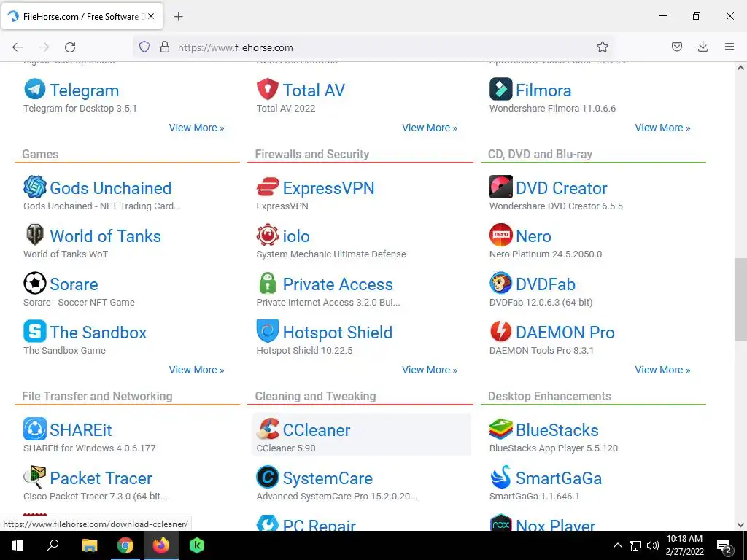Open the Firefox downloads panel
The image size is (747, 560).
tap(703, 47)
